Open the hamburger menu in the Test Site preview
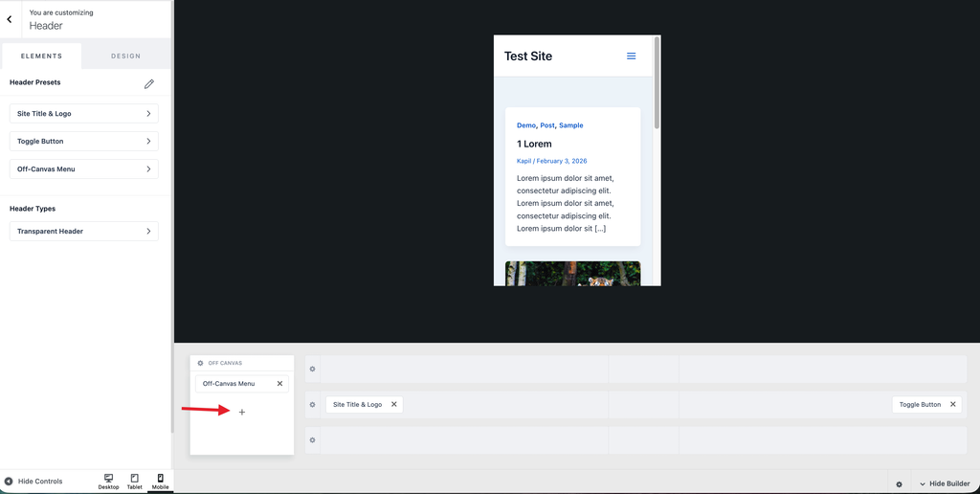The image size is (980, 494). point(632,56)
